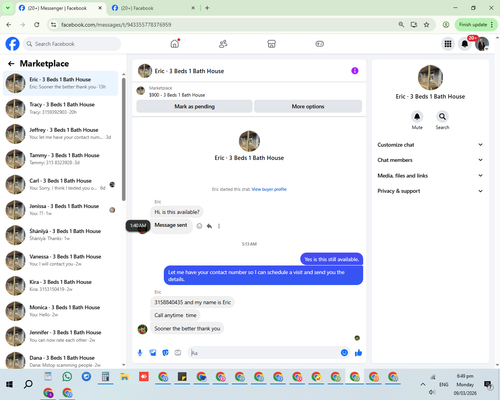Open File Explorer from the Windows taskbar
500x400 pixels.
click(x=124, y=377)
